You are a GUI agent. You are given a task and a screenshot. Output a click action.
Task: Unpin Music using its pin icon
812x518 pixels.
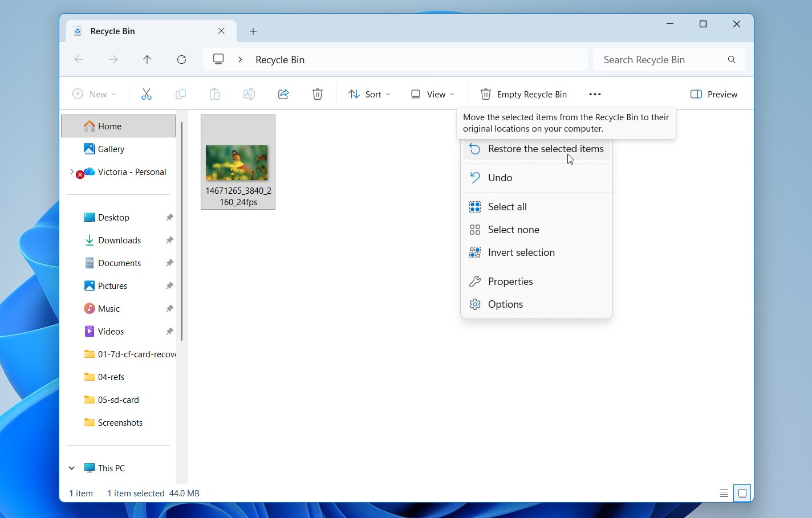click(169, 308)
